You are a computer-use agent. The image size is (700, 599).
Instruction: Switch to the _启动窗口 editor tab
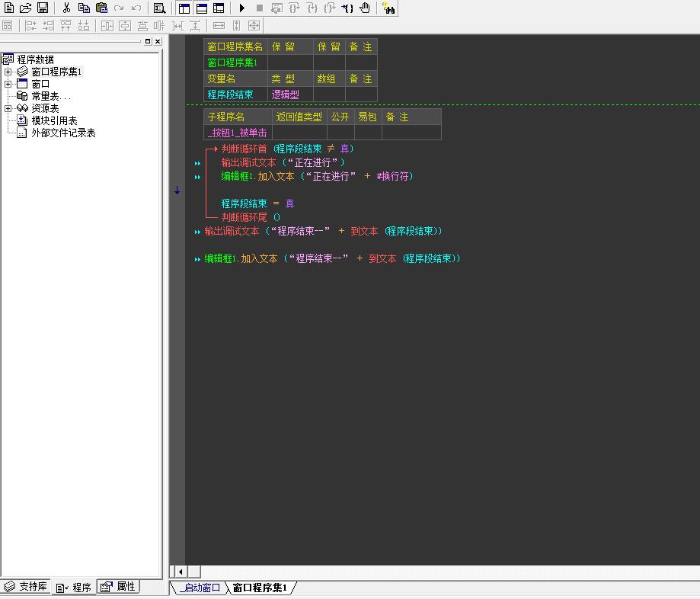click(200, 588)
